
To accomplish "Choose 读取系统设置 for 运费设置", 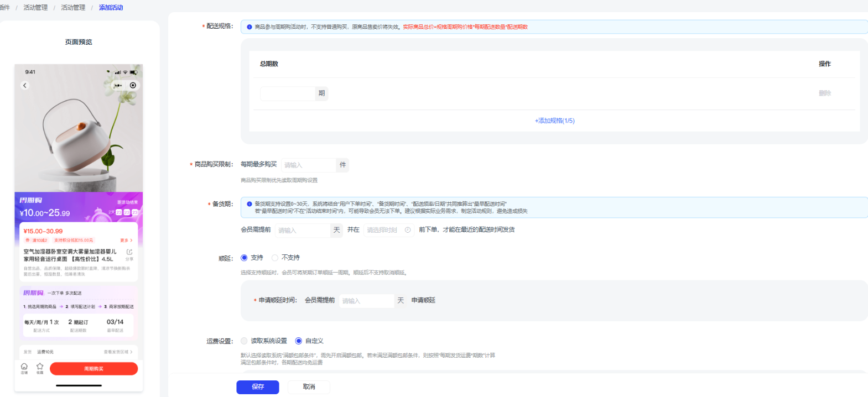I will tap(244, 341).
